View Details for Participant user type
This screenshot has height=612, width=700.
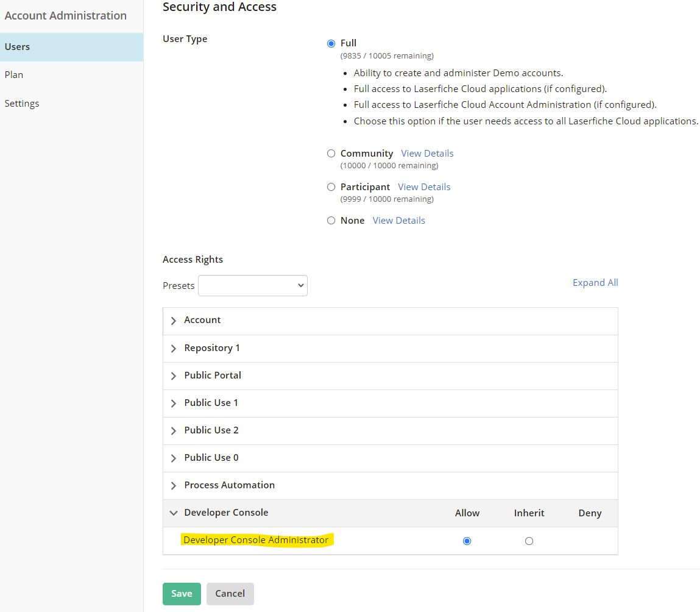click(x=424, y=187)
